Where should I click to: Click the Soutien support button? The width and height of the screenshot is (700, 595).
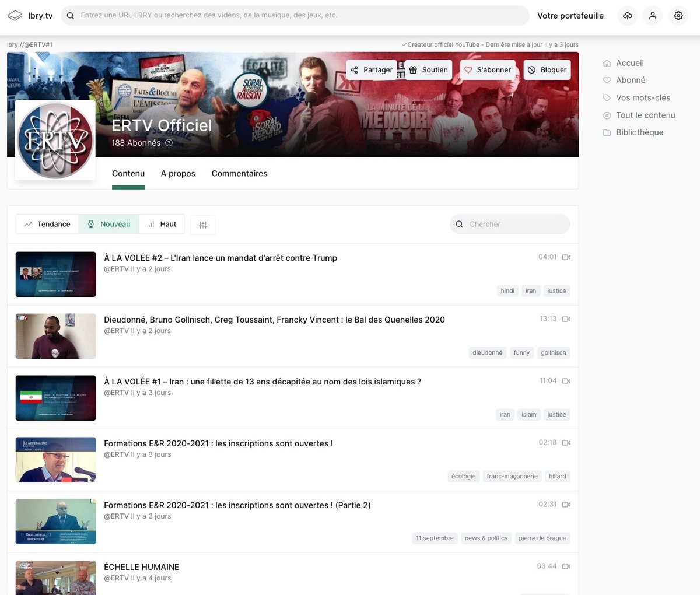point(428,70)
